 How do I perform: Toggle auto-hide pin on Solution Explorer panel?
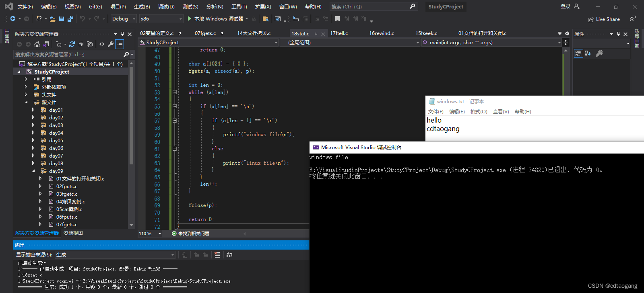[122, 34]
